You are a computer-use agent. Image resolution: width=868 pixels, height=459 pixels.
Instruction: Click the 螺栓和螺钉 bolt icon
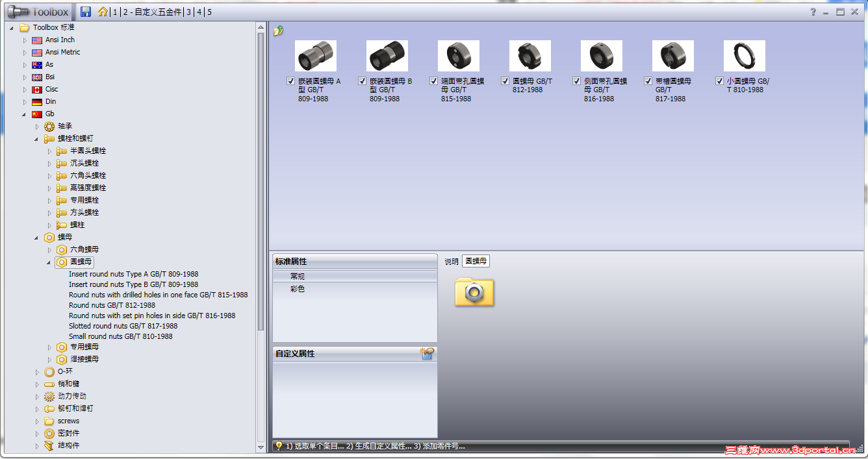(49, 138)
